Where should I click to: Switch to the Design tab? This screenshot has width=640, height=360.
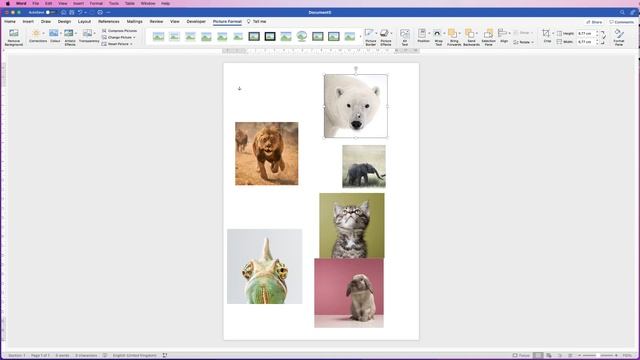(x=64, y=21)
